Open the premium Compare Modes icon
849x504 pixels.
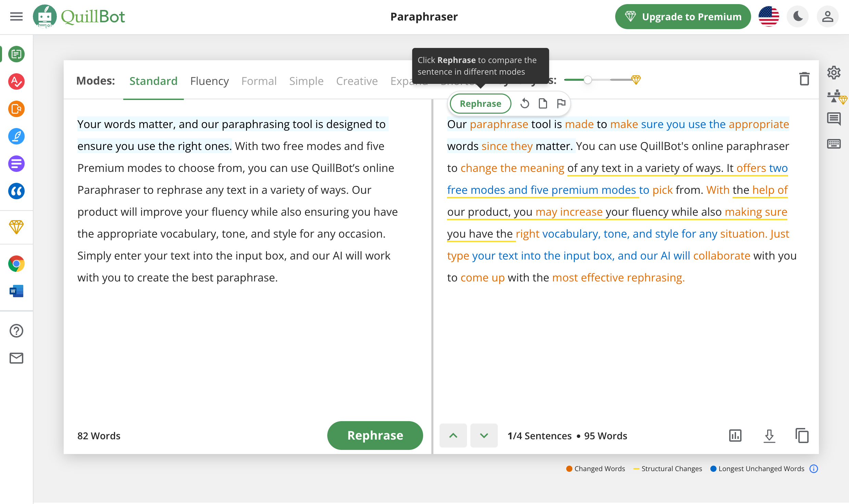tap(837, 97)
